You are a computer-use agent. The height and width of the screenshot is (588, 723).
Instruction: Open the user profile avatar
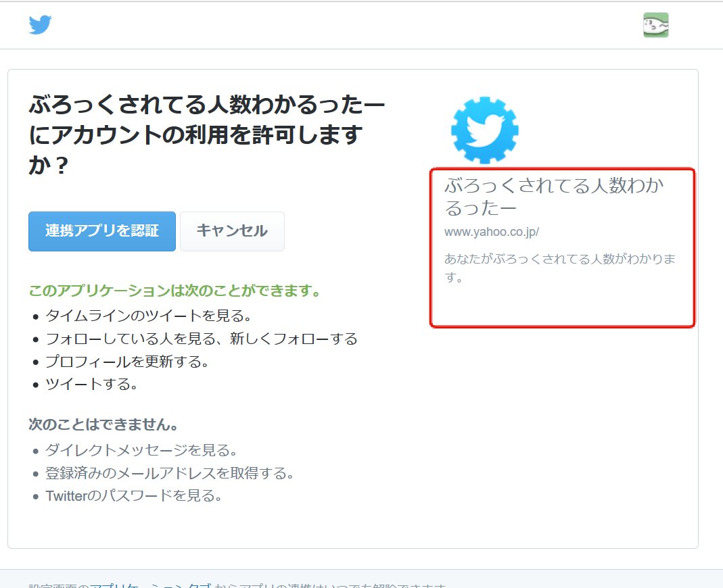point(655,25)
